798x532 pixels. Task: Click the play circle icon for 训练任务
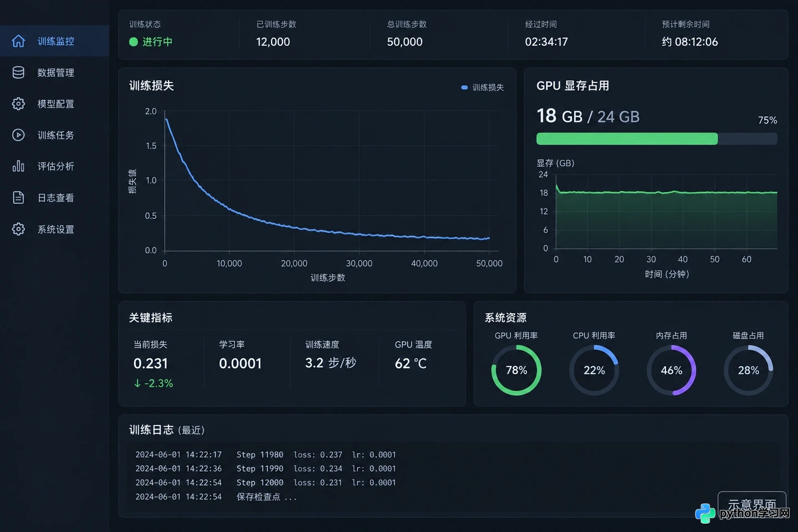click(18, 135)
